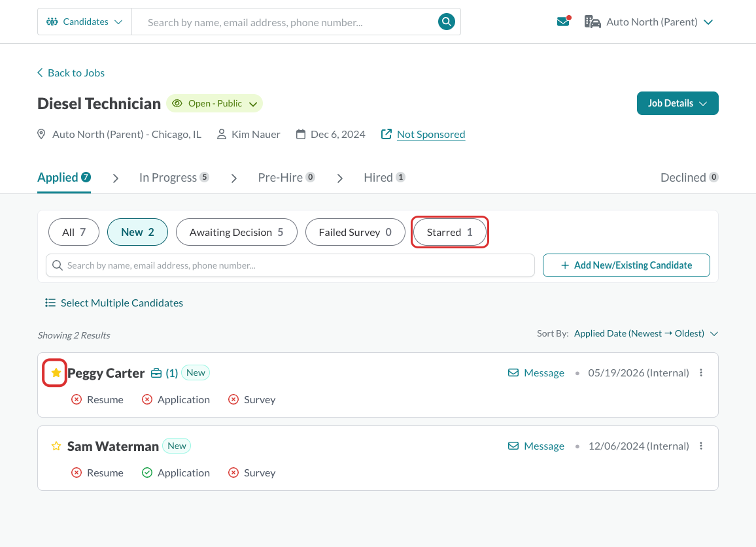Viewport: 756px width, 547px height.
Task: Switch to the Hired stage tab
Action: coord(385,177)
